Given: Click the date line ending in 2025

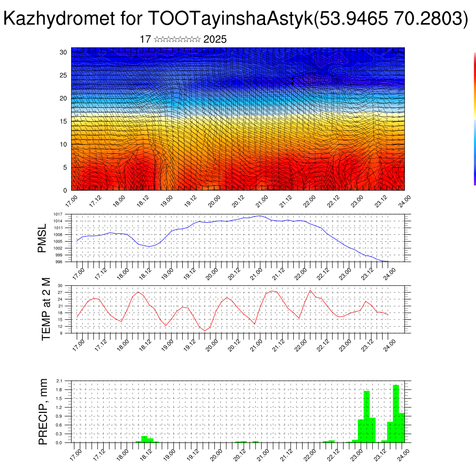Looking at the screenshot, I should (x=183, y=40).
